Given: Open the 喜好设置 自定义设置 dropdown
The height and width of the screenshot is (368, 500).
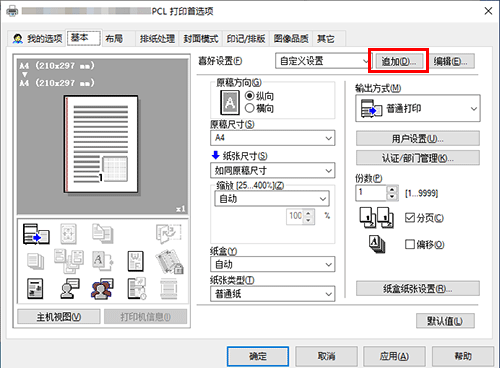Looking at the screenshot, I should [323, 61].
